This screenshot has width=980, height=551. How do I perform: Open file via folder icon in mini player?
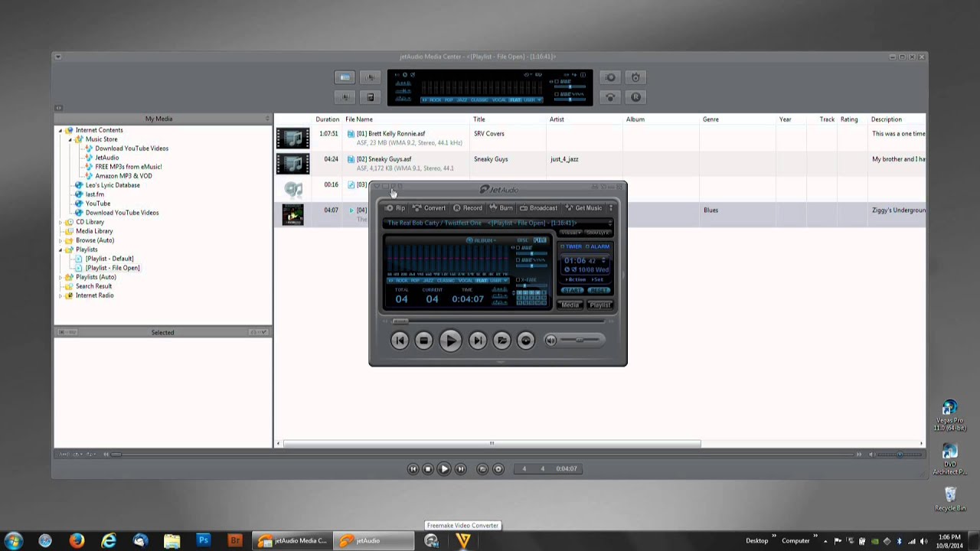tap(501, 341)
